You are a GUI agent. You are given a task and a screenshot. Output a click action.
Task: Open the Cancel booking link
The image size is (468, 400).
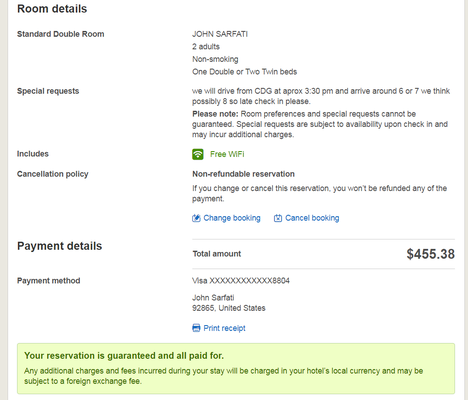(x=312, y=218)
